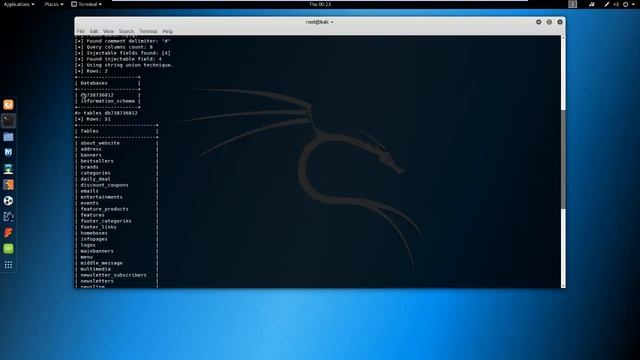This screenshot has height=360, width=640.
Task: Launch the Maltego icon in the dock
Action: point(8,216)
